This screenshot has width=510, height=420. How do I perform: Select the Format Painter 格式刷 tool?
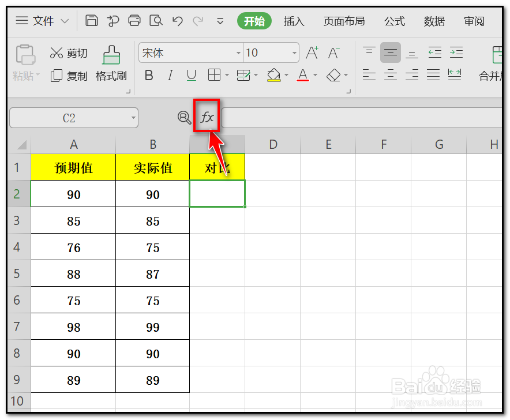point(111,63)
